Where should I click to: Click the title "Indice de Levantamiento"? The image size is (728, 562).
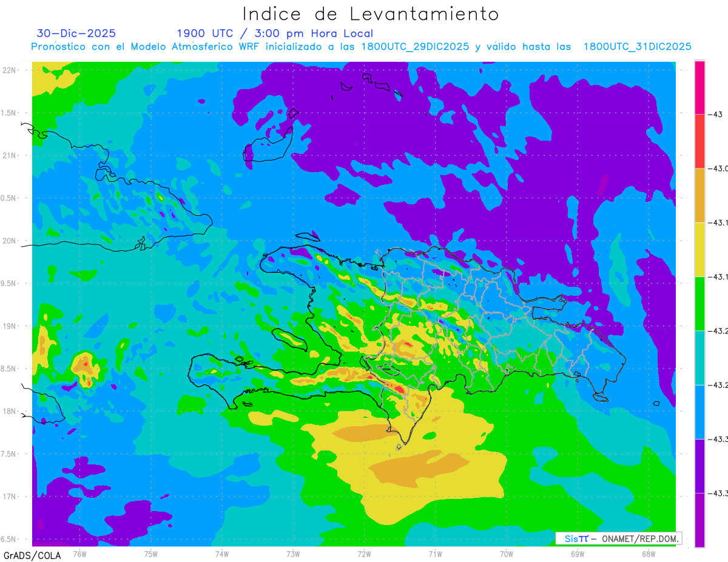pos(371,14)
